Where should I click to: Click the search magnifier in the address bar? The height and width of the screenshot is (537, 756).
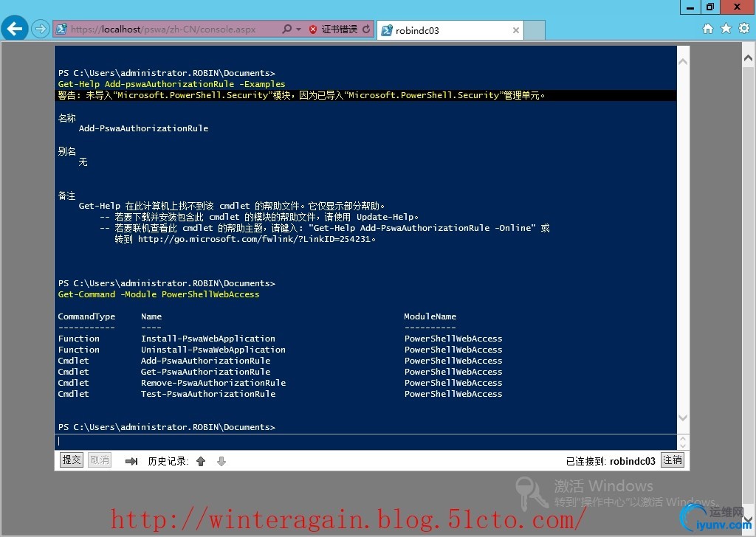coord(287,30)
